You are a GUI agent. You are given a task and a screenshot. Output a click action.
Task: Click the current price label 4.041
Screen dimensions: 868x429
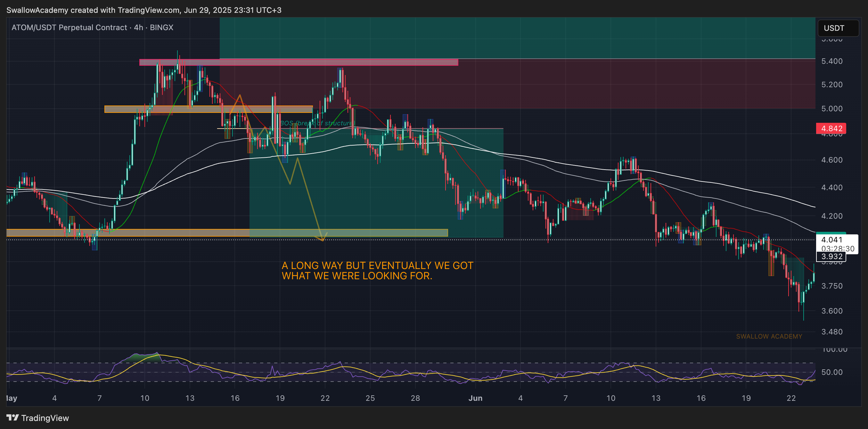tap(831, 240)
